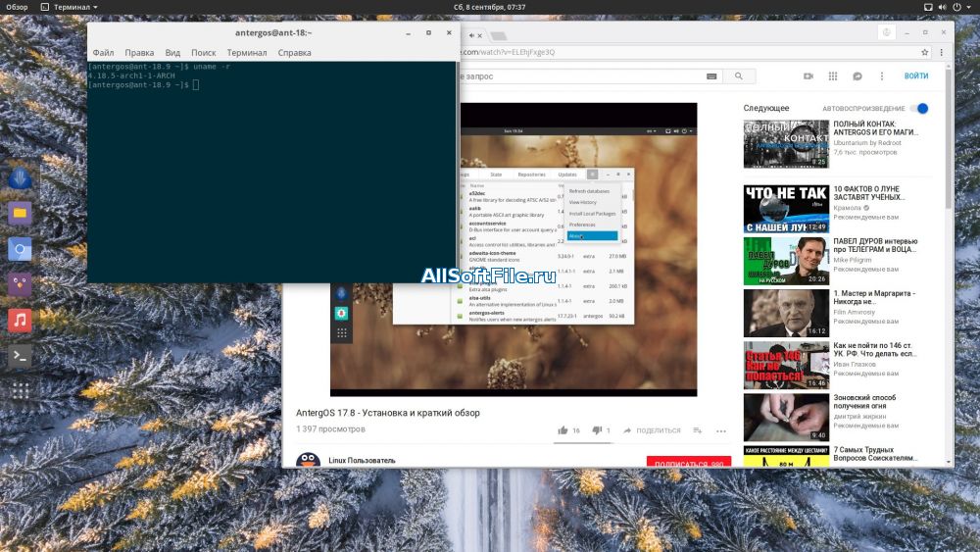980x552 pixels.
Task: Open the Chromium browser from the dock
Action: pos(20,249)
